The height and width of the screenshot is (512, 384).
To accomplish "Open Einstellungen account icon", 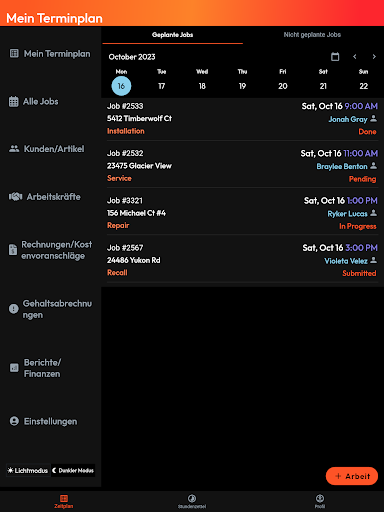I will 14,421.
